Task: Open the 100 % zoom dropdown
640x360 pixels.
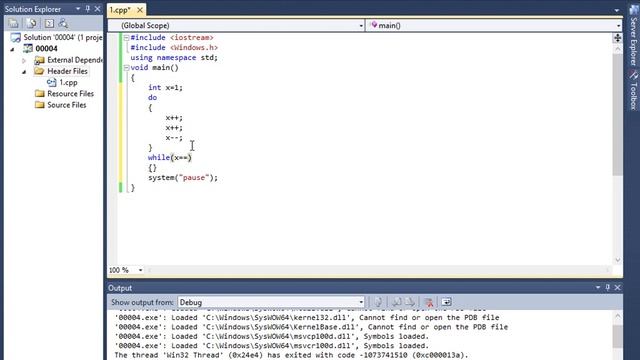Action: (x=140, y=270)
